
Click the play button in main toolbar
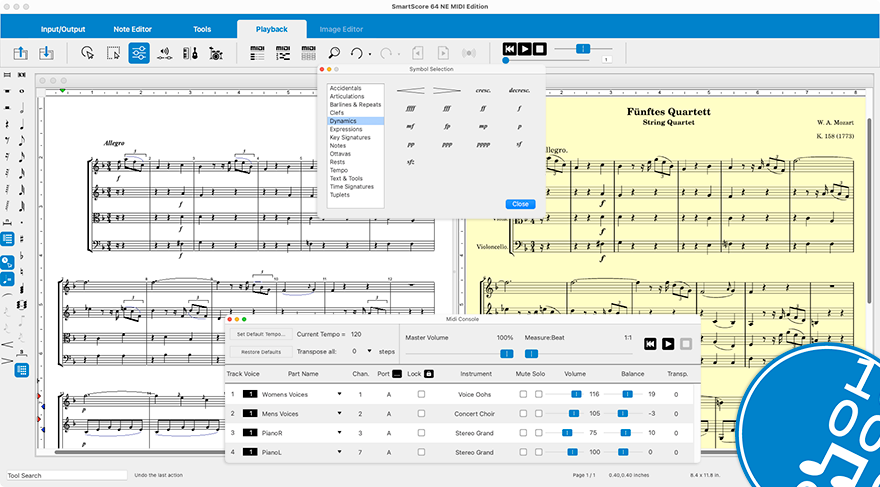524,49
